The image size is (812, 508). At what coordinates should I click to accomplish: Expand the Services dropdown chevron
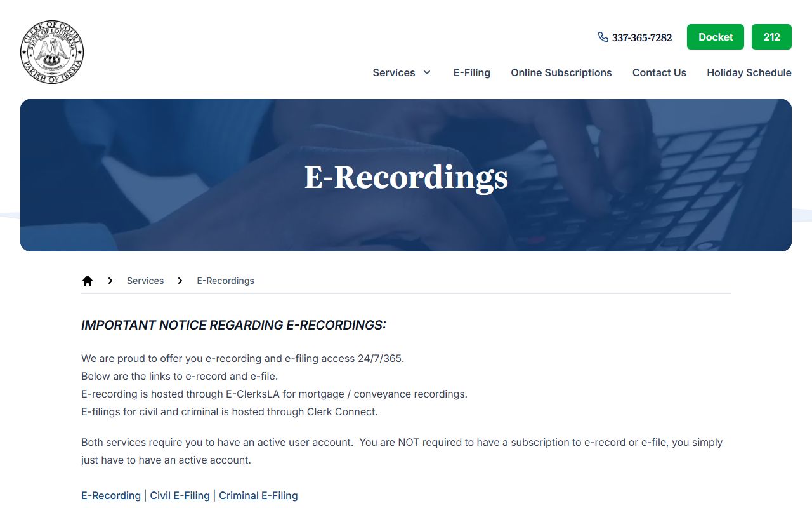tap(427, 72)
